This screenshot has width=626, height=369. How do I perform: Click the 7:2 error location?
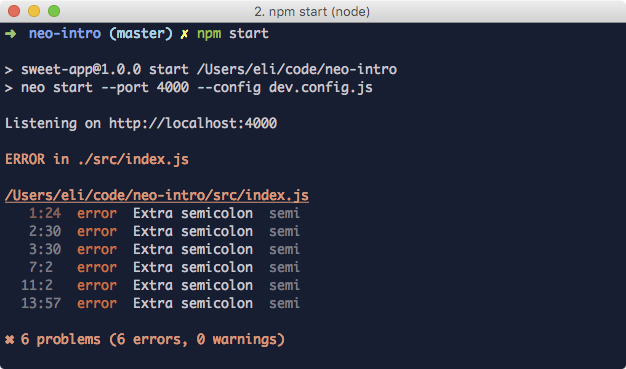coord(41,268)
